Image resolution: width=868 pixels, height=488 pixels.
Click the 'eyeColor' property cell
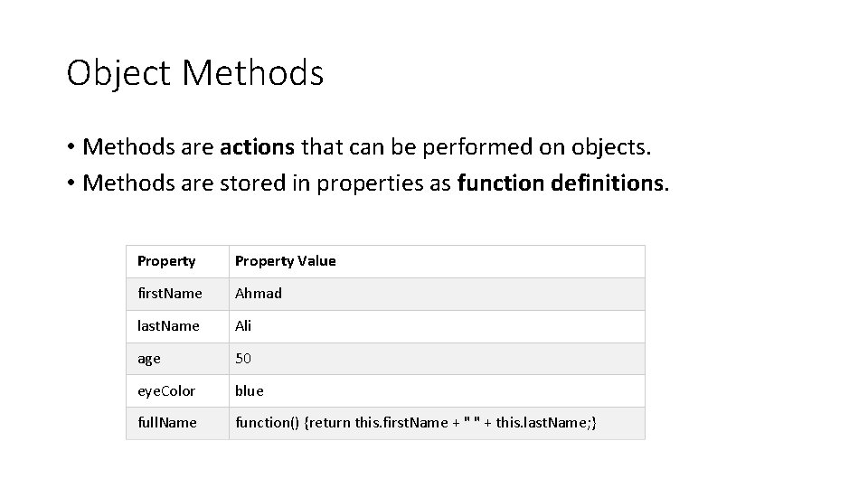pos(178,391)
